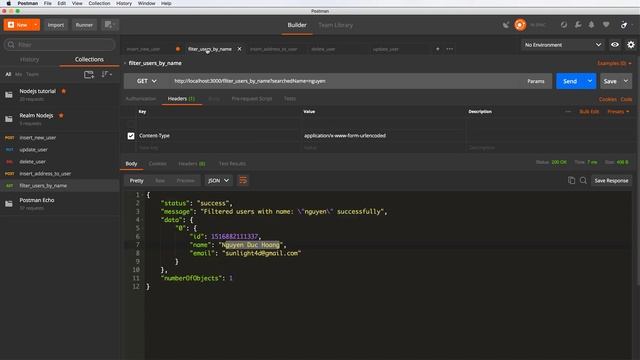This screenshot has height=360, width=640.
Task: Open the Test Results tab
Action: tap(232, 163)
